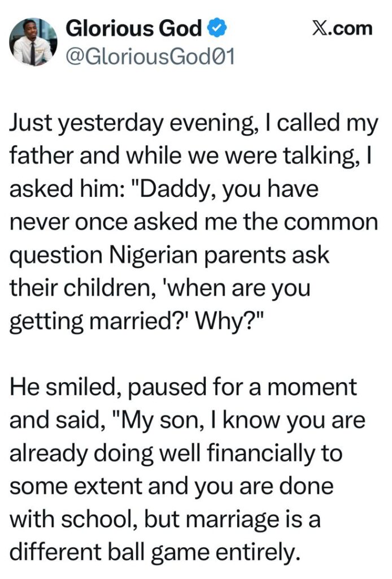Click the X.com watermark text

(x=343, y=28)
